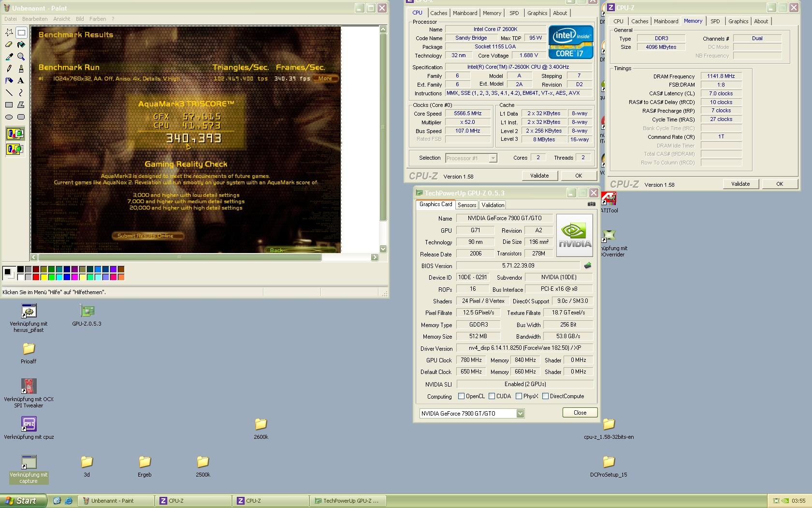
Task: Click Validate in the Memory CPU-Z window
Action: click(740, 184)
